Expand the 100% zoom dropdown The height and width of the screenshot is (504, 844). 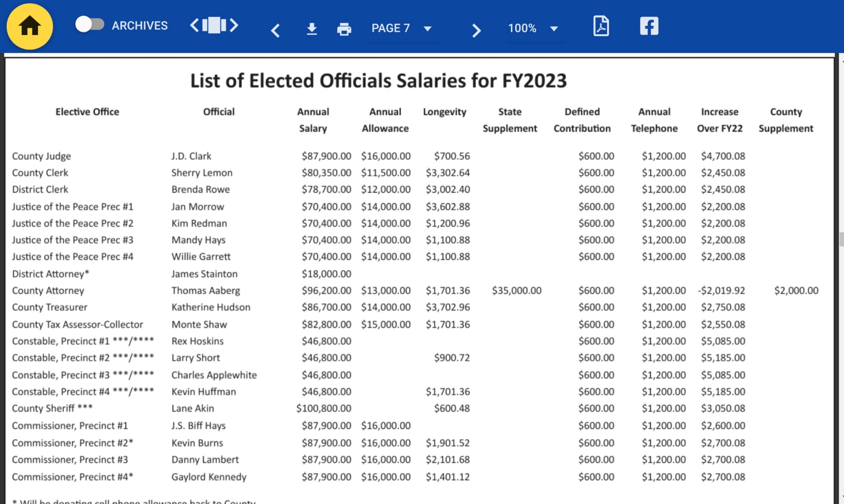click(534, 28)
